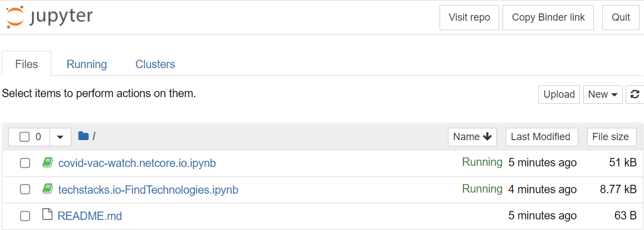This screenshot has width=644, height=230.
Task: Click the covid-vac-watch notebook icon
Action: [x=48, y=163]
